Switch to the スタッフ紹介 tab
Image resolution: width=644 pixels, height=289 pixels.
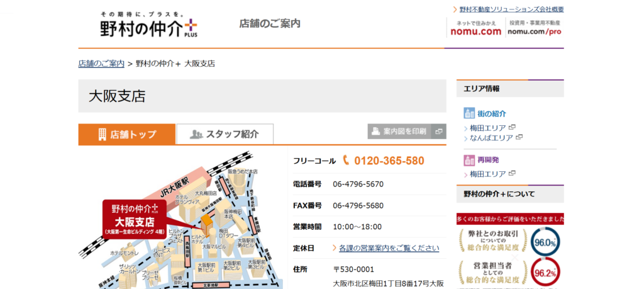tap(225, 134)
